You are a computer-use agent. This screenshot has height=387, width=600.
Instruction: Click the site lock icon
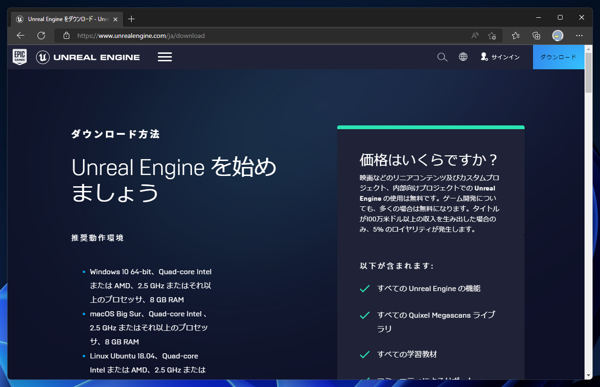pyautogui.click(x=66, y=36)
